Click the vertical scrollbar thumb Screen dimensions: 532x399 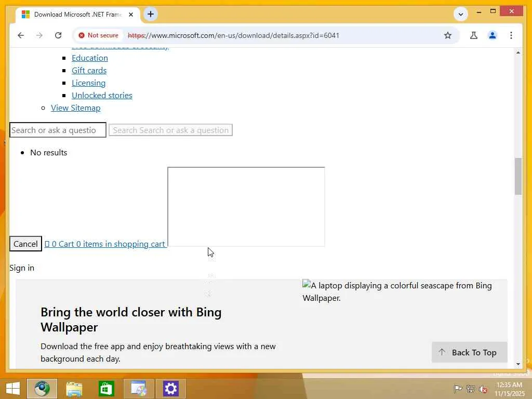(x=518, y=177)
